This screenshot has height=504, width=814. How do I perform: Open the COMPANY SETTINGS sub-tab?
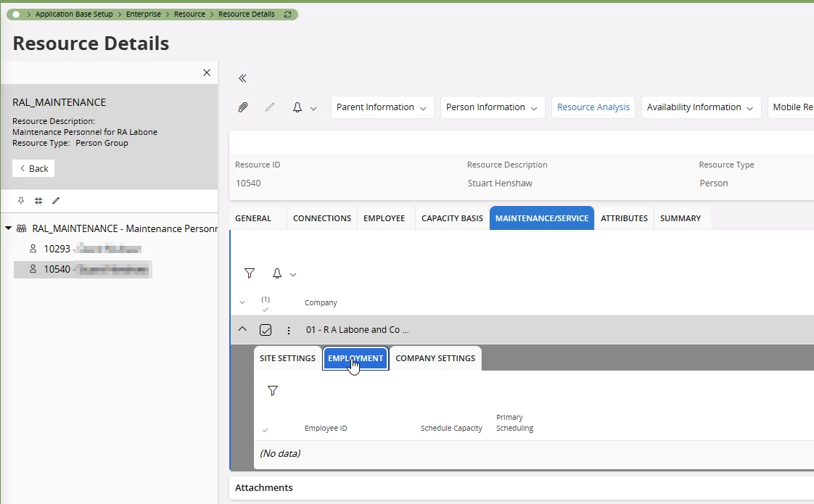pos(435,358)
